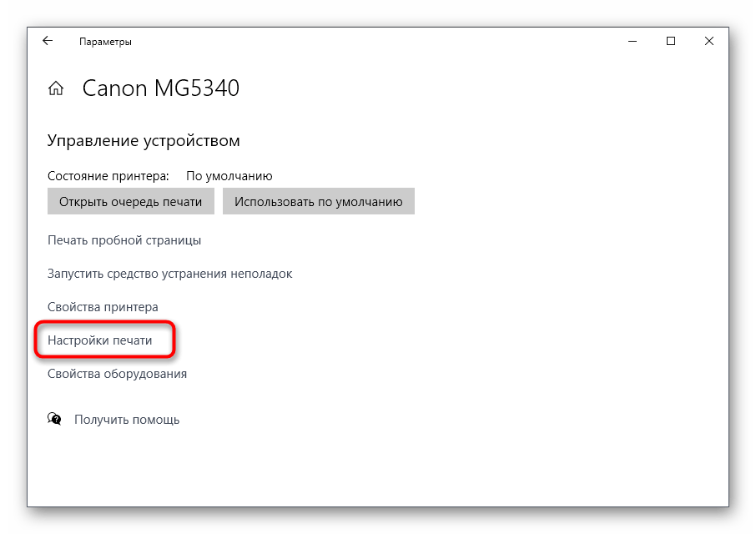
Task: Click the Canon MG5340 page heading
Action: pyautogui.click(x=160, y=88)
